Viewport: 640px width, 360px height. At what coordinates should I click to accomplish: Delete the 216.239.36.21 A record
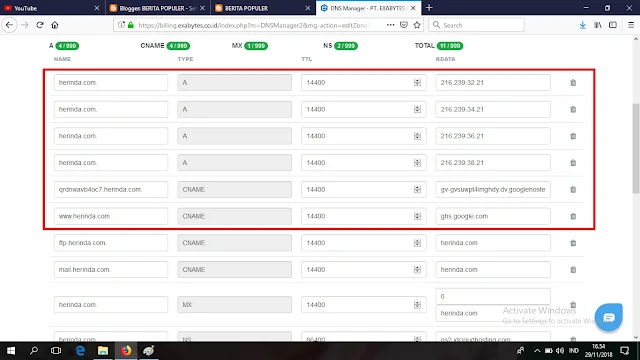(573, 136)
